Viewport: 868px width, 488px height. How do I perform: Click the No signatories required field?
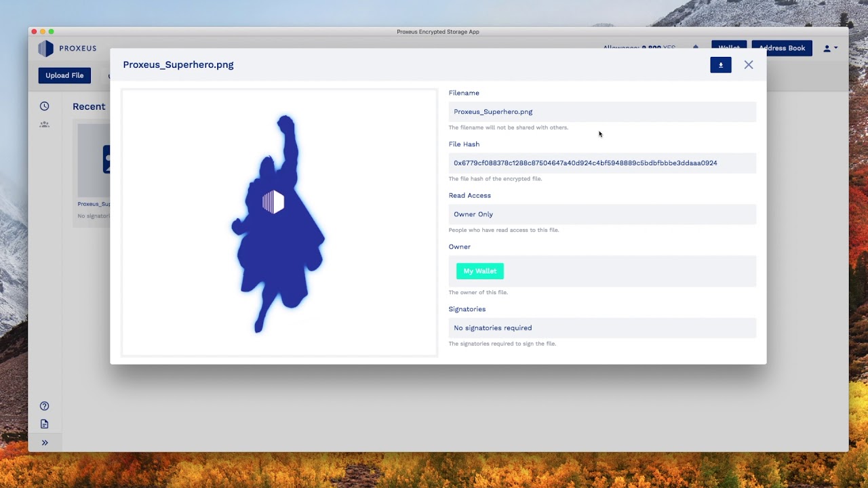(x=602, y=328)
